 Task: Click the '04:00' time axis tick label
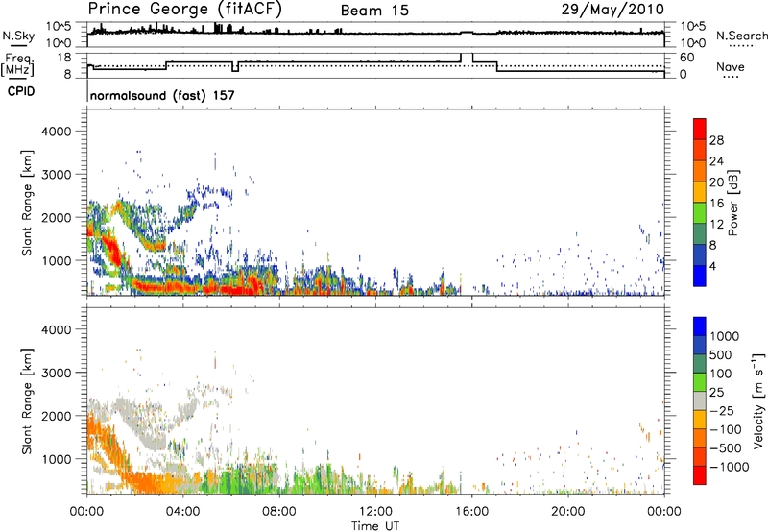(182, 512)
